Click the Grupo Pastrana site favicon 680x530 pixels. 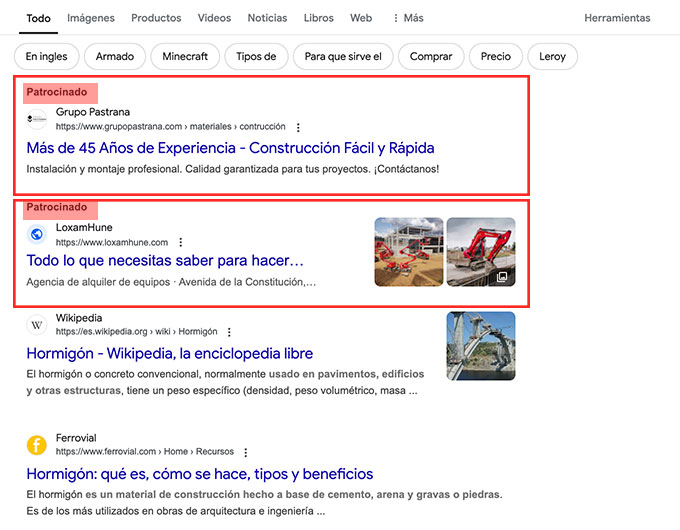(37, 119)
